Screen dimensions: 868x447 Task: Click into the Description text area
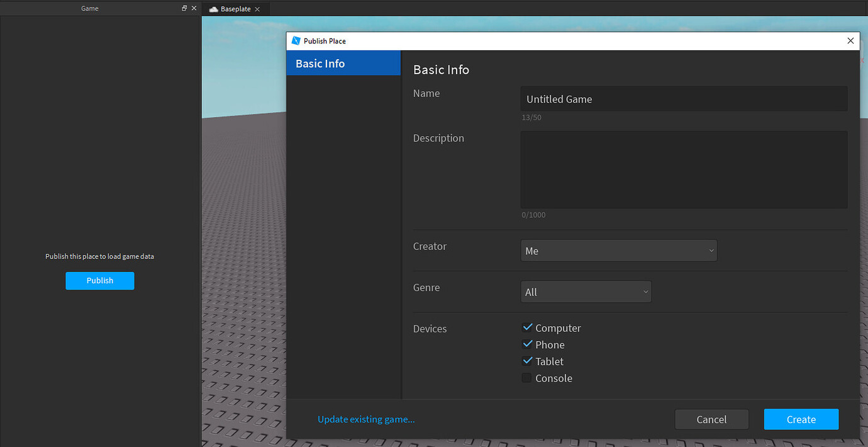coord(684,169)
